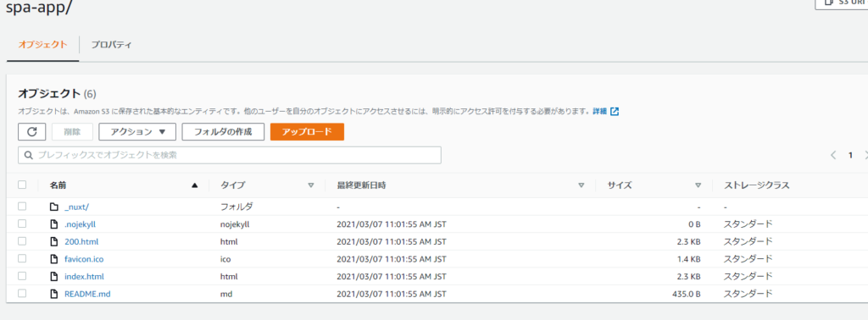Switch to the プロパティ tab

tap(111, 45)
